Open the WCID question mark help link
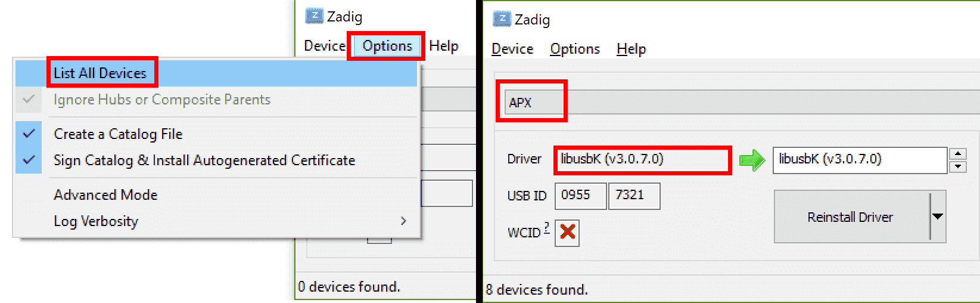Screen dimensions: 980x303 pos(547,228)
